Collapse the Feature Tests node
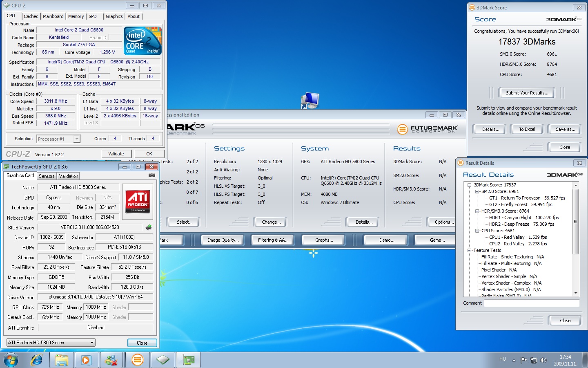 tap(469, 250)
